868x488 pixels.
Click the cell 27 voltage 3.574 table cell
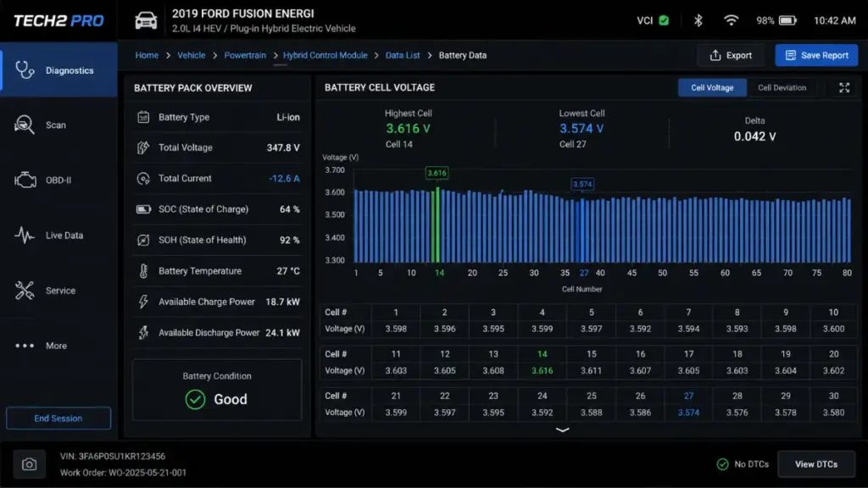coord(688,413)
